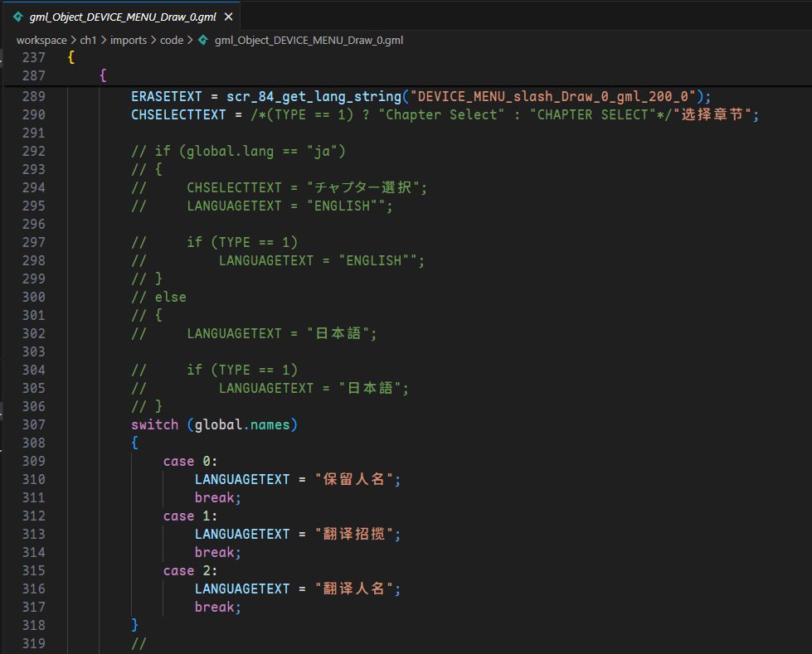This screenshot has height=654, width=812.
Task: Click the break statement on line 311
Action: pos(218,497)
